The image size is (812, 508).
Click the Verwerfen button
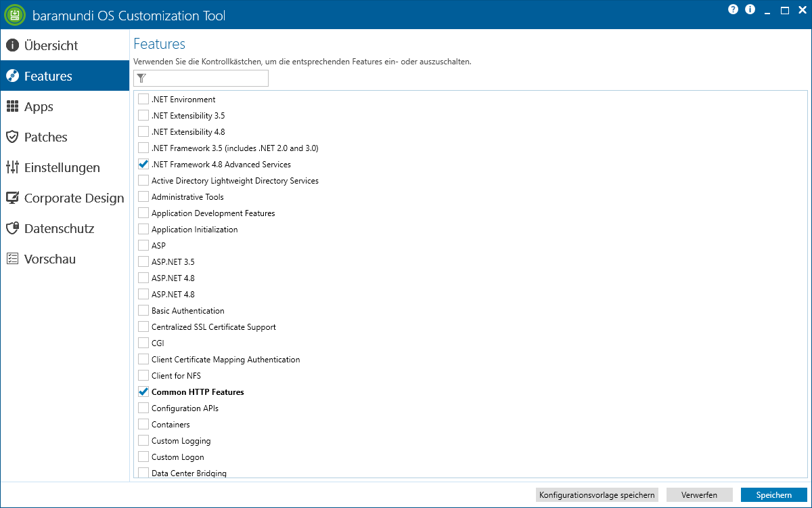[700, 495]
